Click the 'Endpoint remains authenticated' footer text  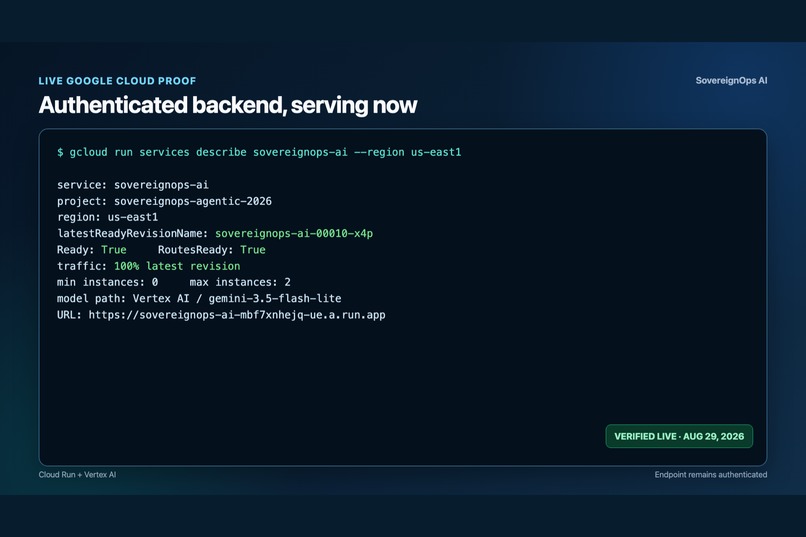coord(711,475)
